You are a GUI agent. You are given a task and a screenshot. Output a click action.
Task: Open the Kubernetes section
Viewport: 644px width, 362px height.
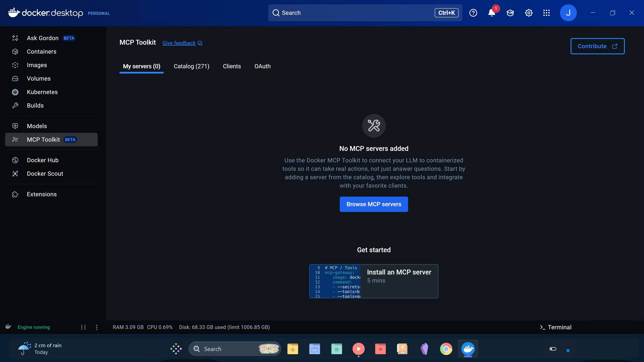tap(42, 92)
